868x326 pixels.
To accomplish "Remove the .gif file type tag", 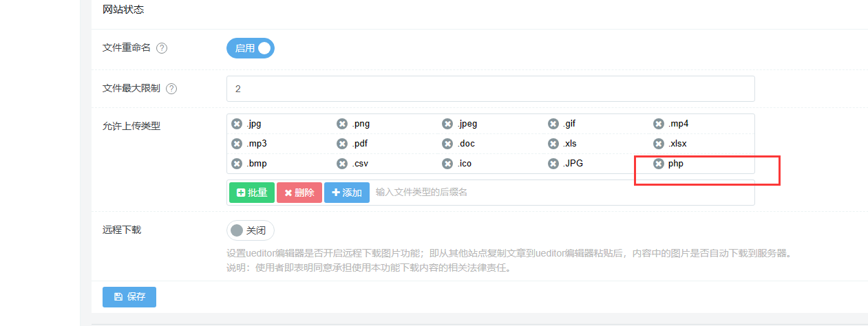I will click(553, 124).
